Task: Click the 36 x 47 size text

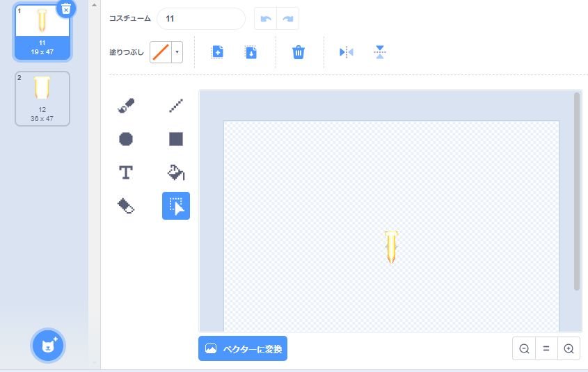Action: [x=42, y=119]
